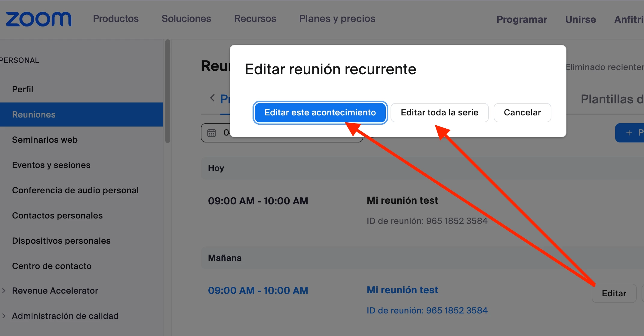644x336 pixels.
Task: Click Planes y precios link
Action: tap(337, 19)
